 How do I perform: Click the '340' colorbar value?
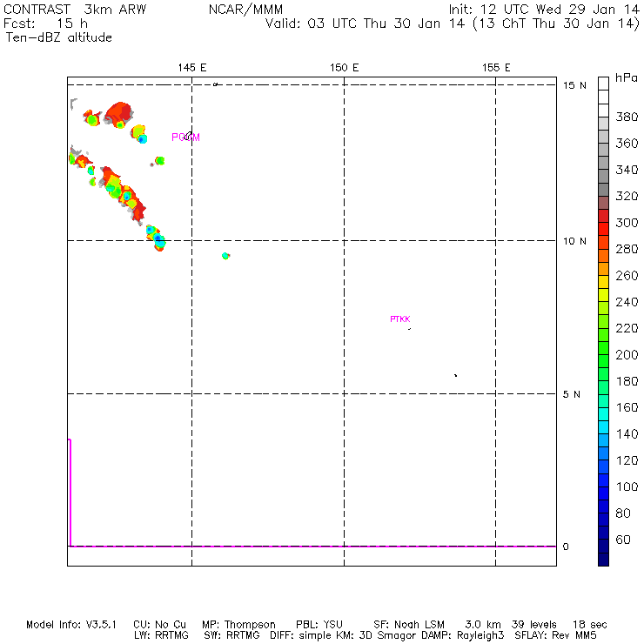(x=627, y=170)
